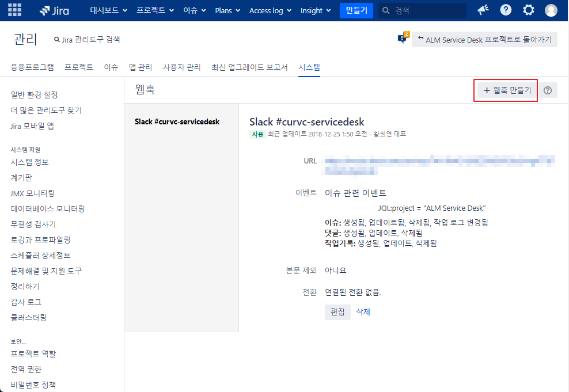Click the 삭제 link
The image size is (569, 392).
363,312
